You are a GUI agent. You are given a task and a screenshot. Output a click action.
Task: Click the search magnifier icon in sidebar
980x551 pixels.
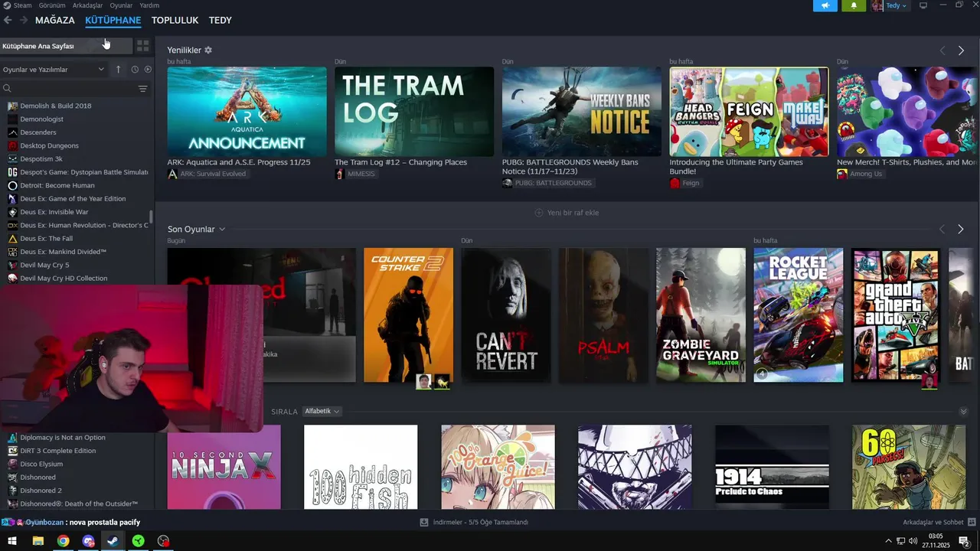point(7,89)
